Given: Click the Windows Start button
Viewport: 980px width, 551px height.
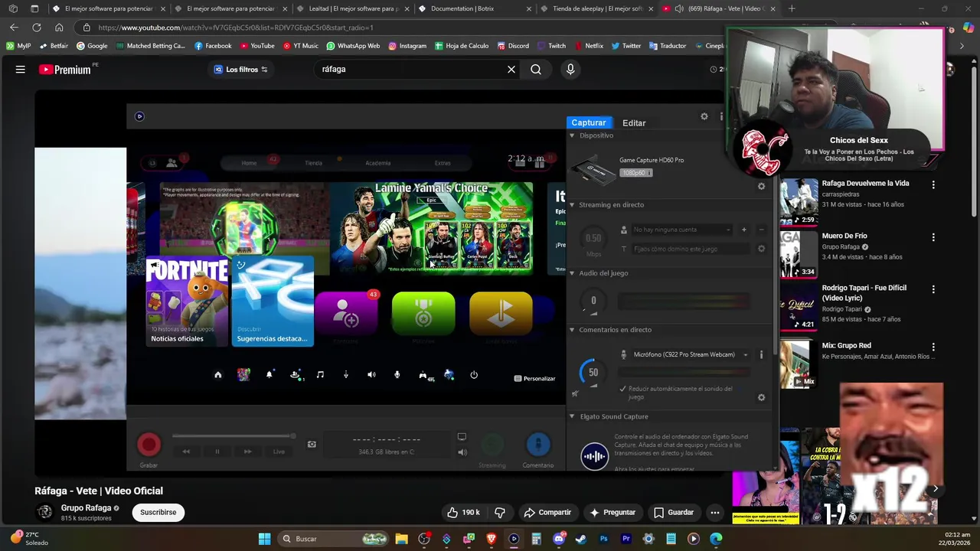Looking at the screenshot, I should click(x=264, y=539).
